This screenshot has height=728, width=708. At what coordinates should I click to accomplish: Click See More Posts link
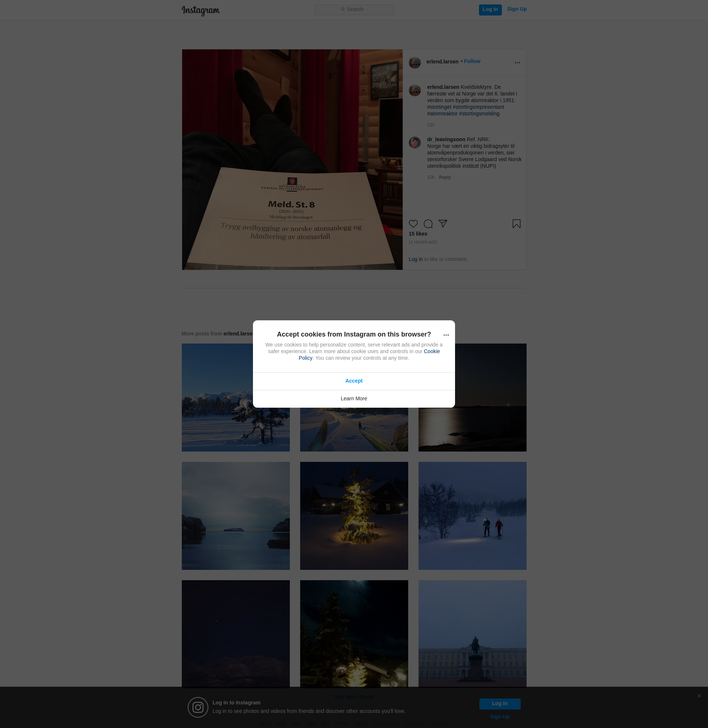coord(354,697)
